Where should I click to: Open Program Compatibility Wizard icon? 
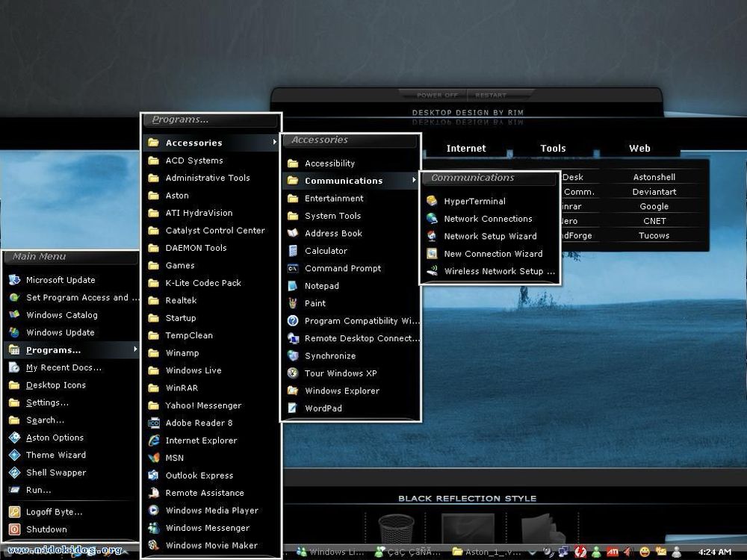tap(293, 321)
